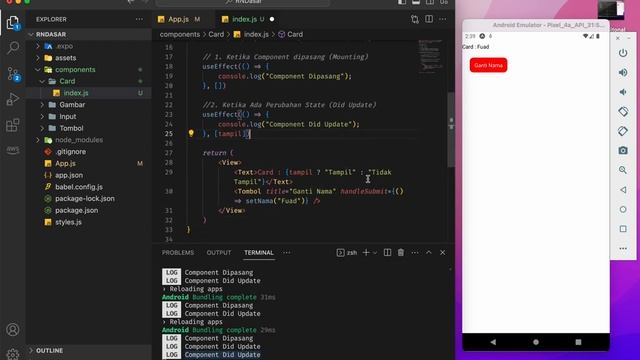Rotate the emulator right
The image size is (640, 360).
click(x=623, y=131)
